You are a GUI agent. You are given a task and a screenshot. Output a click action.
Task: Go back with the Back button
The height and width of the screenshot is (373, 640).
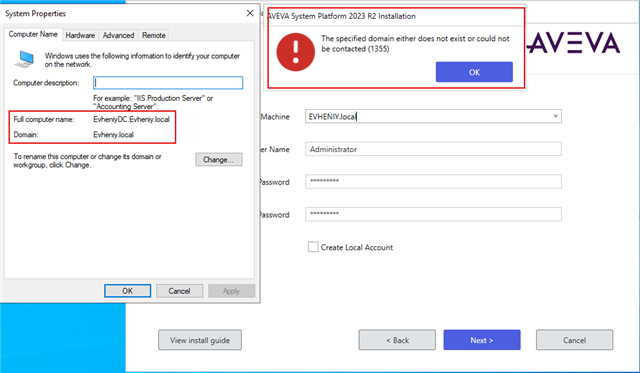click(x=397, y=340)
